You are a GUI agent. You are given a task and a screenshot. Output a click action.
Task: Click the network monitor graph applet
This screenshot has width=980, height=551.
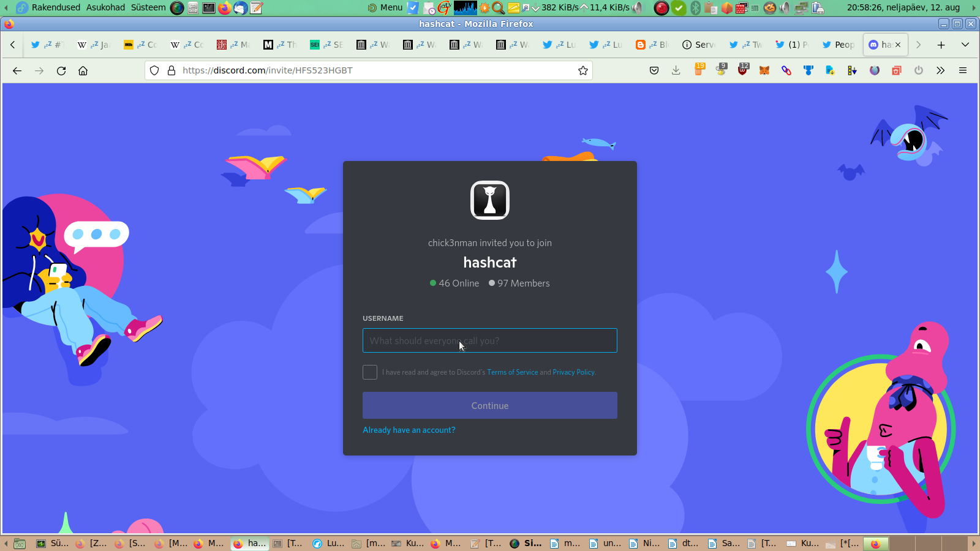(x=466, y=7)
